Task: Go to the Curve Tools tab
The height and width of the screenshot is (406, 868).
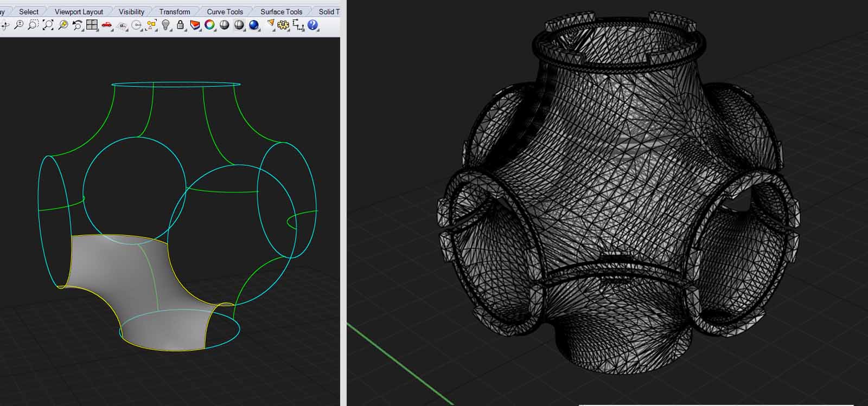Action: (225, 11)
